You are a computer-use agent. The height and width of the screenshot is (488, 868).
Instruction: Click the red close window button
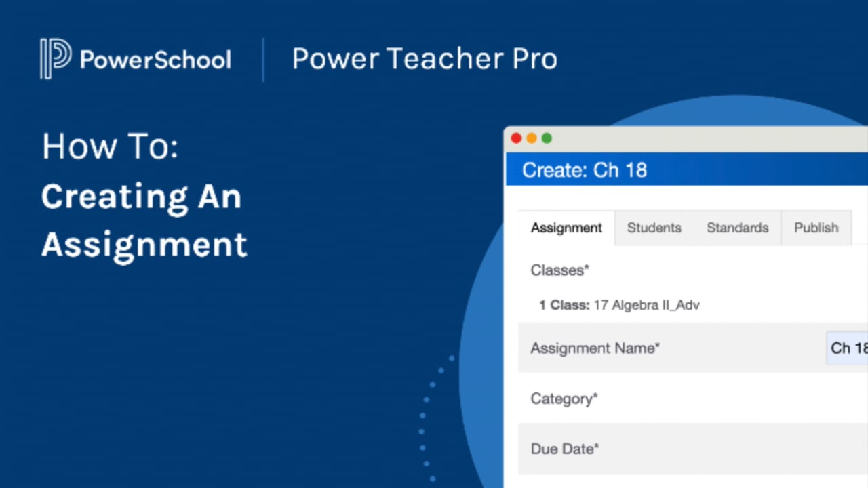pyautogui.click(x=516, y=138)
